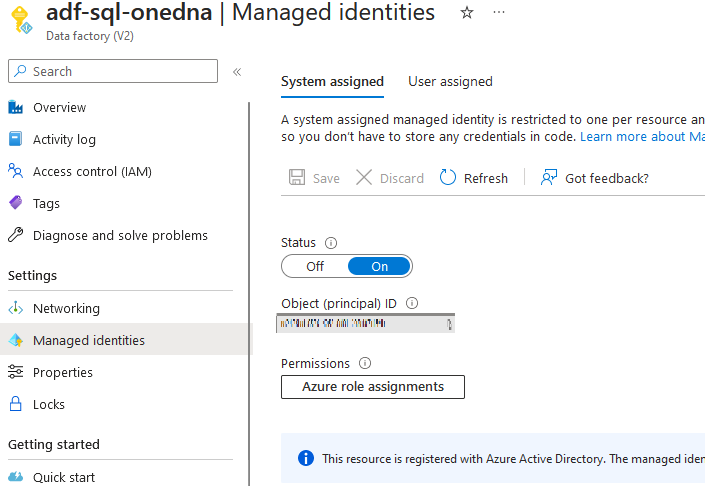Switch to User assigned tab
The image size is (717, 502).
pos(450,81)
